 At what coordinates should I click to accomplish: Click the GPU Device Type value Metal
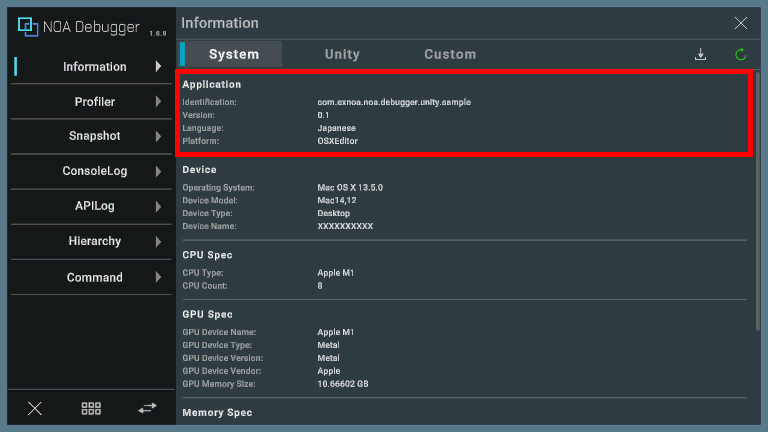(x=328, y=345)
